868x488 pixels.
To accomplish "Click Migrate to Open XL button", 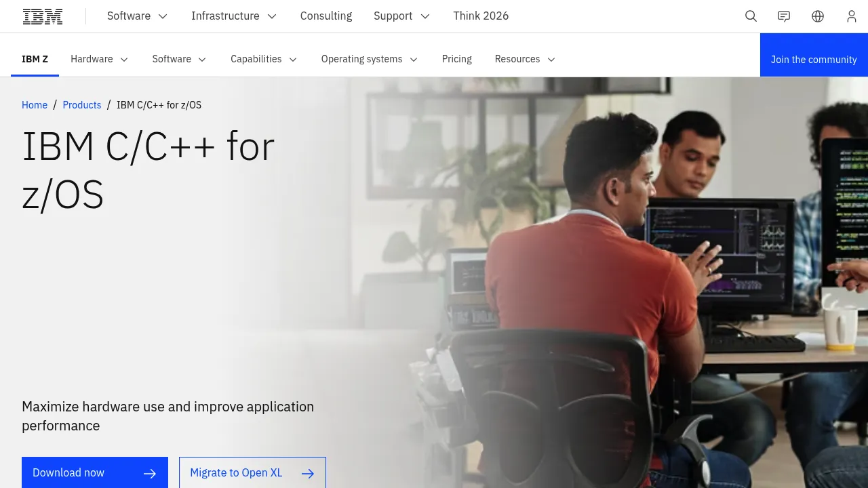I will coord(252,472).
